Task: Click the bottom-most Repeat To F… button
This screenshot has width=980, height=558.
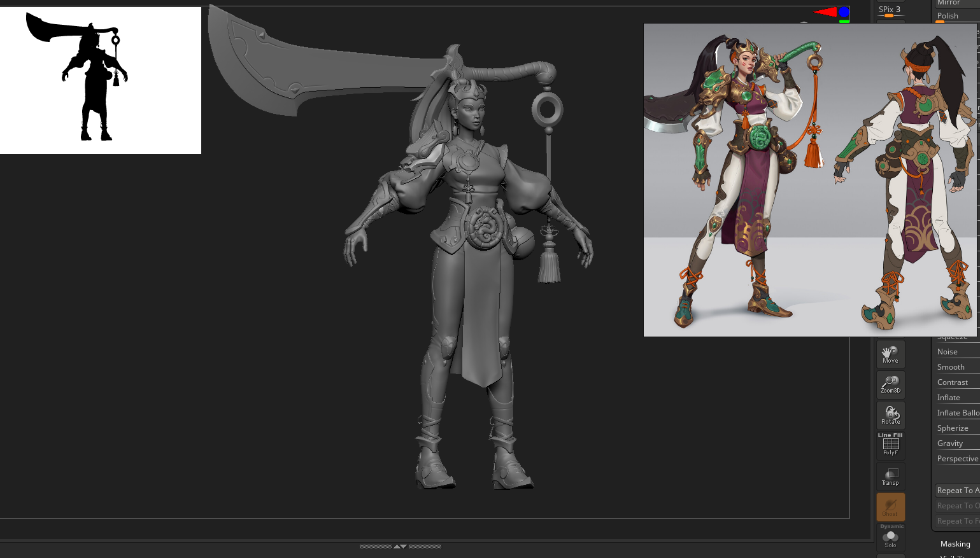Action: [957, 521]
